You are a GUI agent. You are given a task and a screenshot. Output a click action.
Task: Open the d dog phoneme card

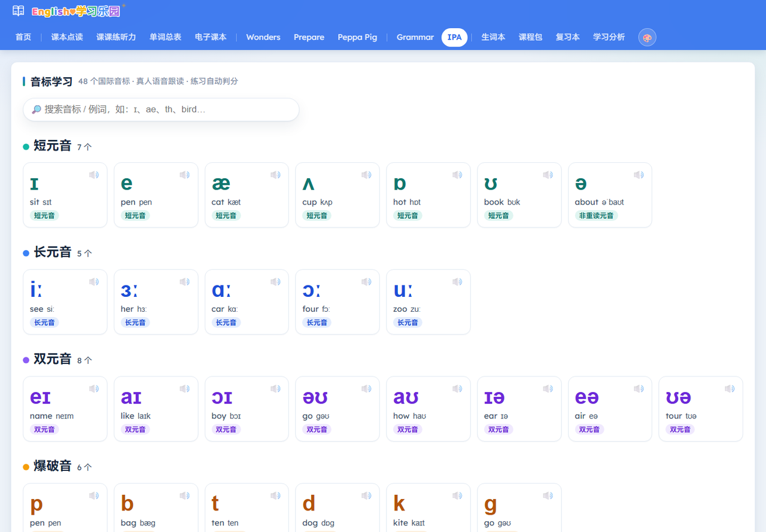[x=338, y=507]
